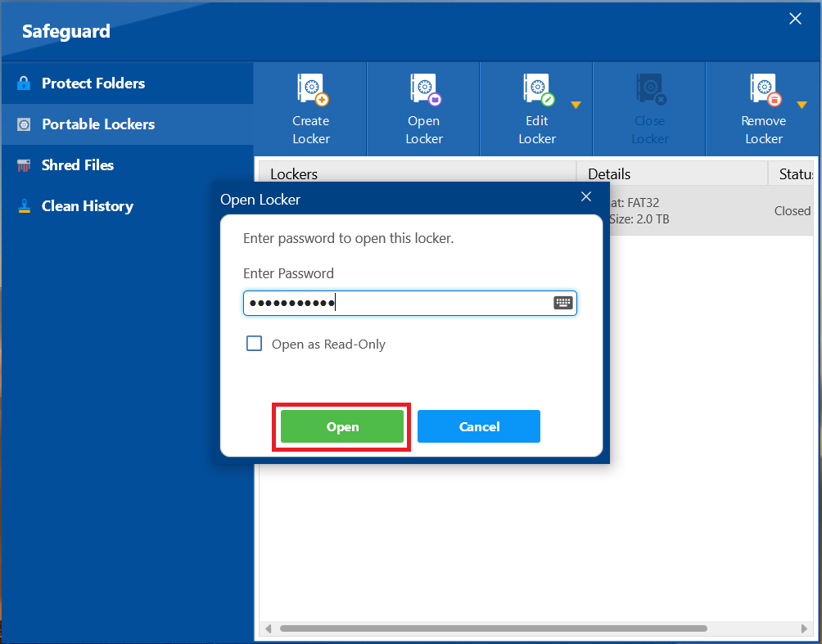The width and height of the screenshot is (822, 644).
Task: Click the Open Locker toolbar label text
Action: coord(424,130)
